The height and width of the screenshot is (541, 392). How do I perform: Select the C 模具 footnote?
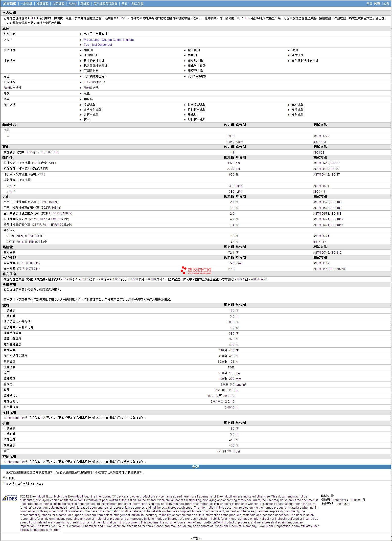[10, 478]
